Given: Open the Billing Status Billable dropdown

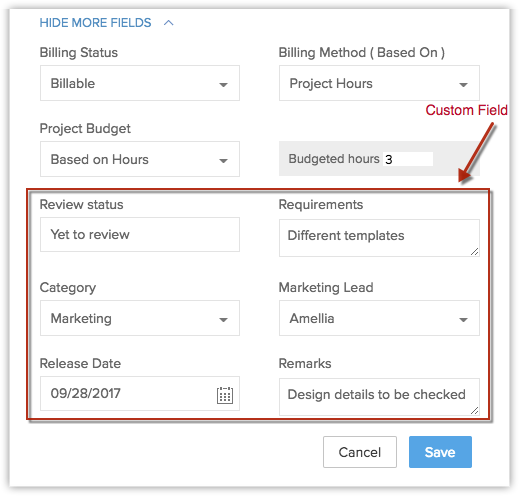Looking at the screenshot, I should point(140,83).
